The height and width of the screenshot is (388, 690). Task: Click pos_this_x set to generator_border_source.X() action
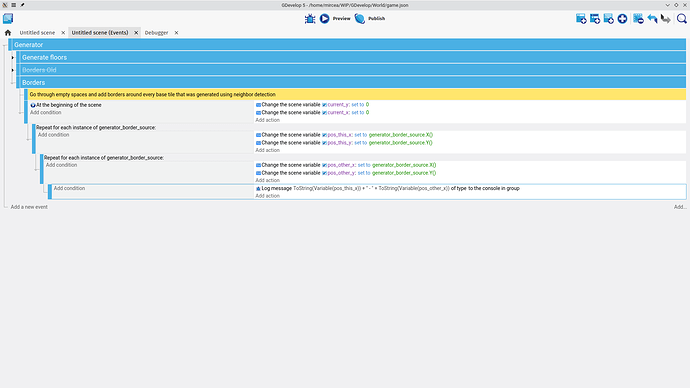(344, 135)
